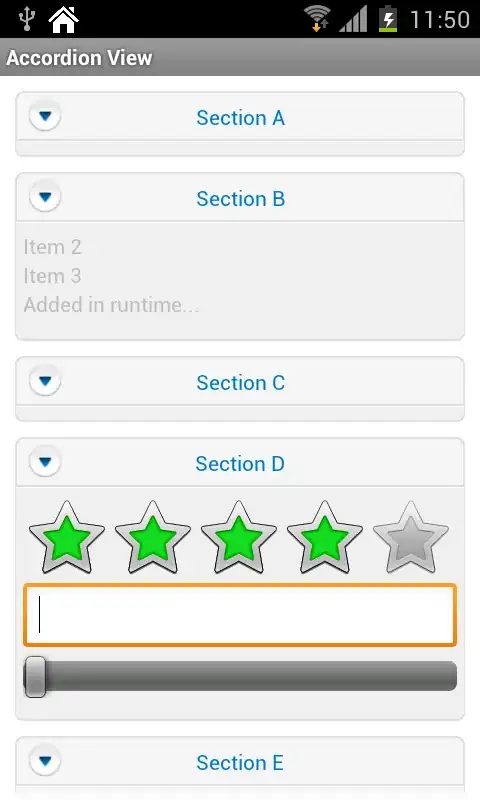Expand Section E arrow button
Image resolution: width=480 pixels, height=800 pixels.
(45, 761)
